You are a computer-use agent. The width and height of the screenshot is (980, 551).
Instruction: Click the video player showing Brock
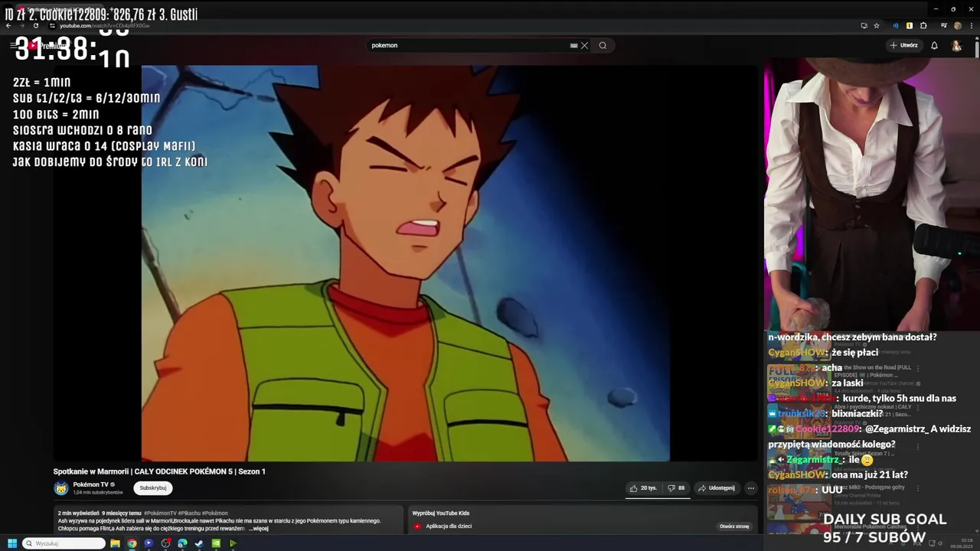405,262
